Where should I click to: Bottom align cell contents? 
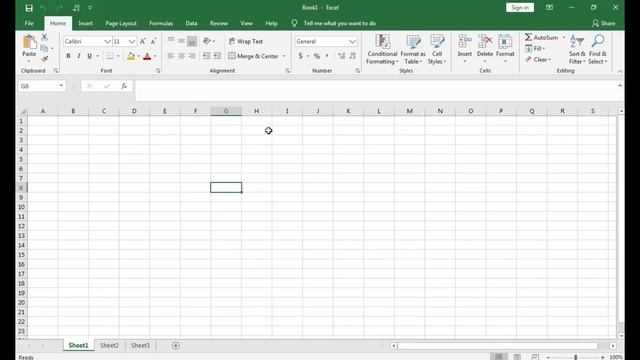[192, 41]
